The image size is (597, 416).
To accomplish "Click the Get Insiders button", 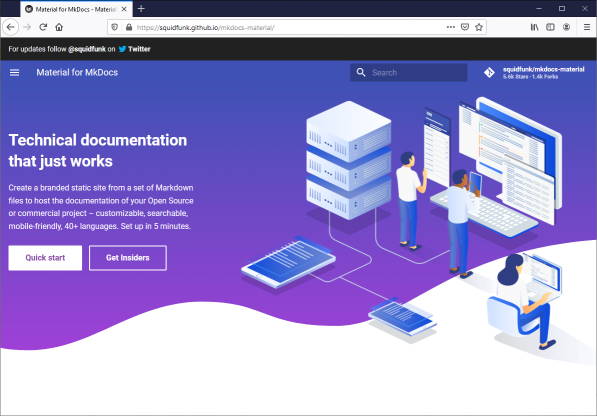I will (x=128, y=258).
